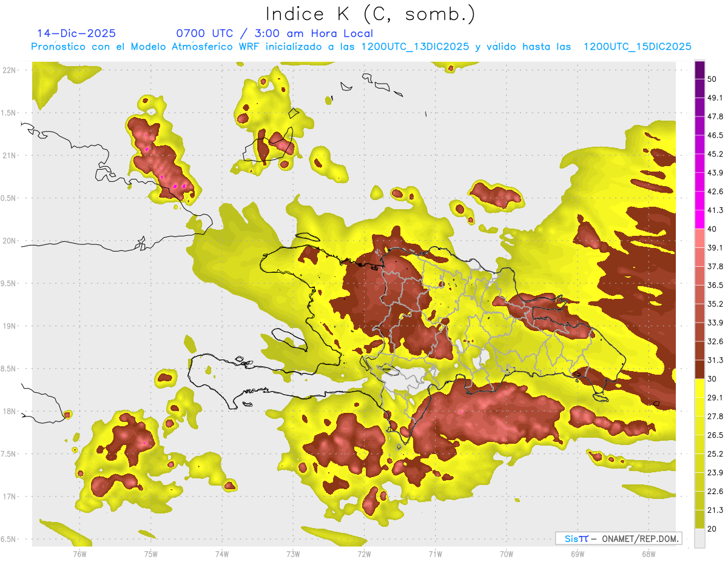Click the colorbar value '50'
The width and height of the screenshot is (728, 562).
coord(713,79)
